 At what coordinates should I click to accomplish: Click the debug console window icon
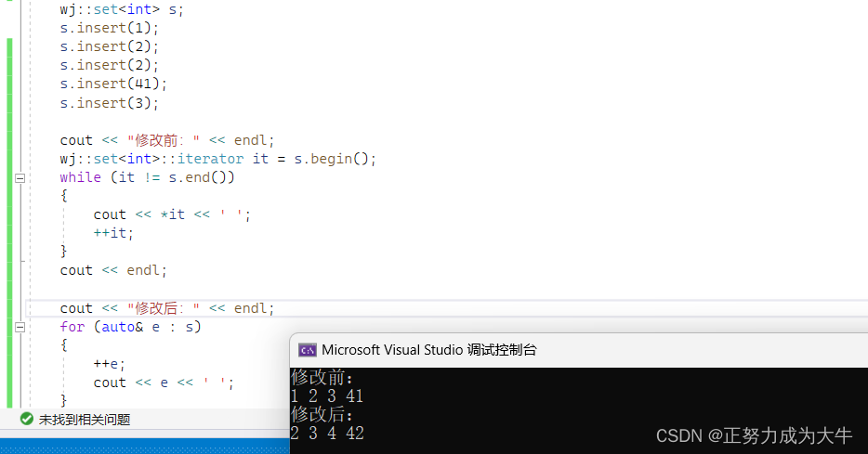point(308,350)
